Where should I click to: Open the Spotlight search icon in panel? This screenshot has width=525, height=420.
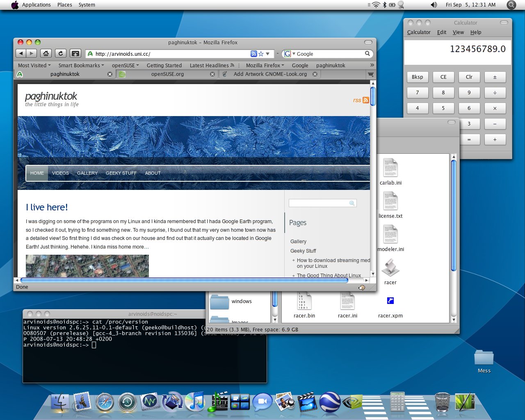[x=511, y=5]
